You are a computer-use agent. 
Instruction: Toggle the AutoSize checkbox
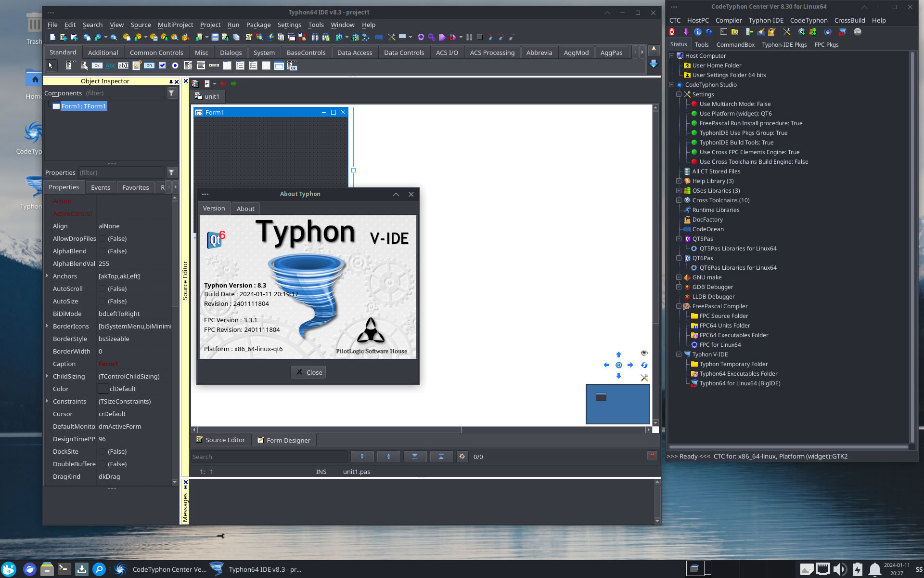(102, 301)
